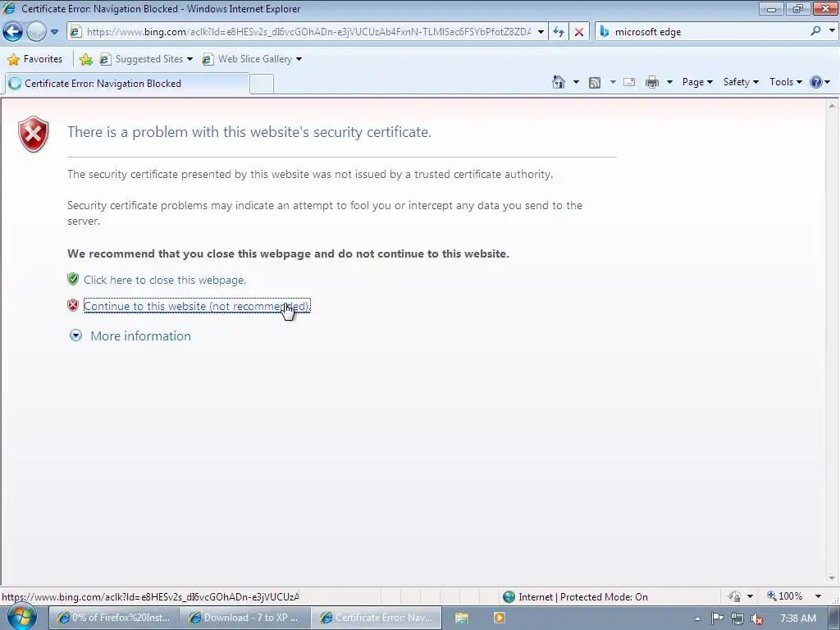This screenshot has height=630, width=840.
Task: Open the Tools menu
Action: [785, 82]
